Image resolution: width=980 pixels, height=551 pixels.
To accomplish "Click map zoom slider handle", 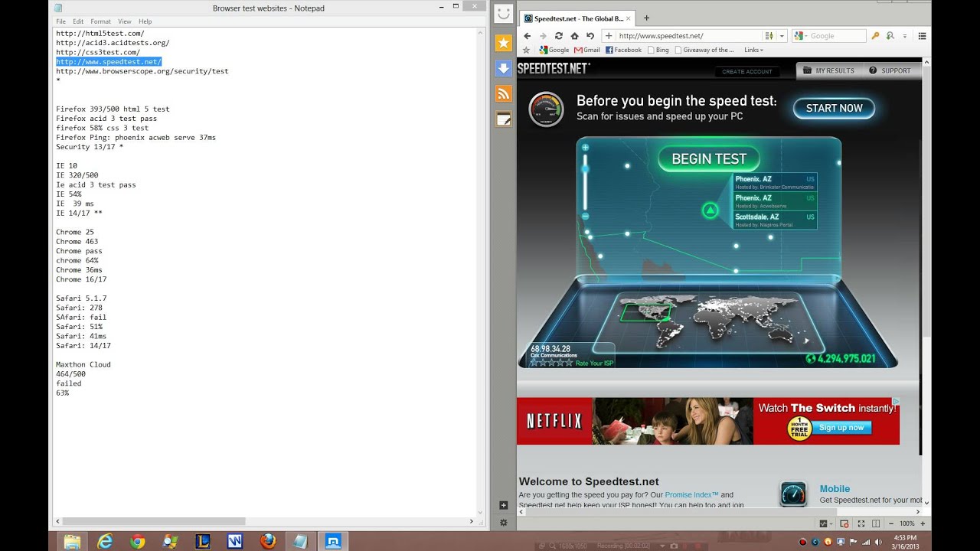I will pos(585,170).
